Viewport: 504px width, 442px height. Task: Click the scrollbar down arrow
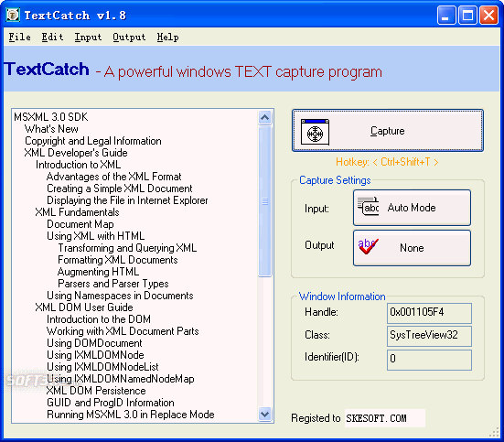(265, 414)
